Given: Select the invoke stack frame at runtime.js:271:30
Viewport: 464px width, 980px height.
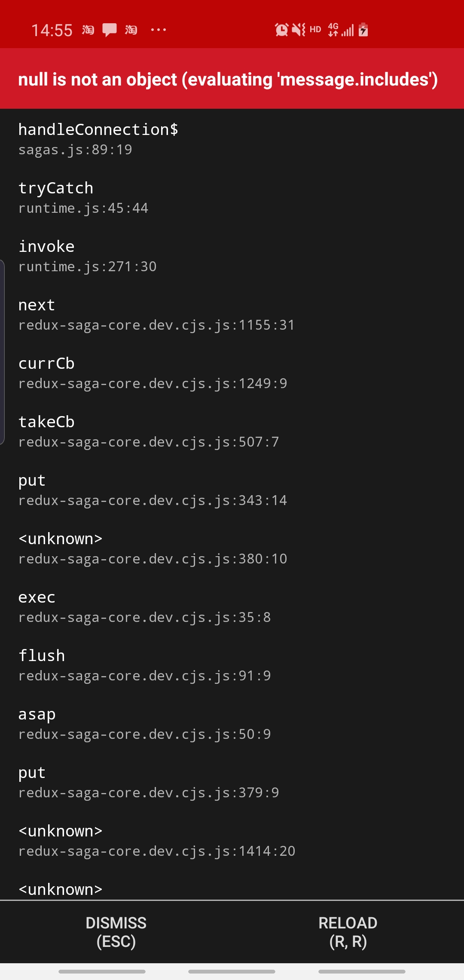Looking at the screenshot, I should pos(87,256).
